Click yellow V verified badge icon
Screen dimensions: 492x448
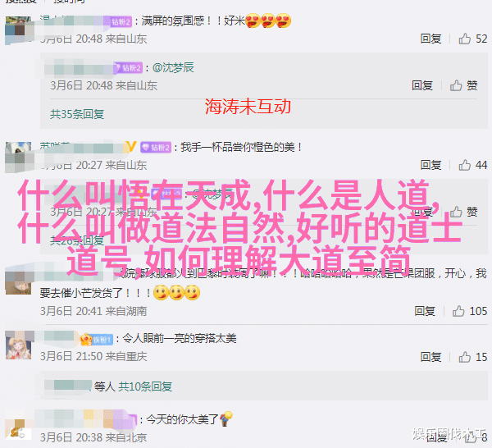point(130,147)
